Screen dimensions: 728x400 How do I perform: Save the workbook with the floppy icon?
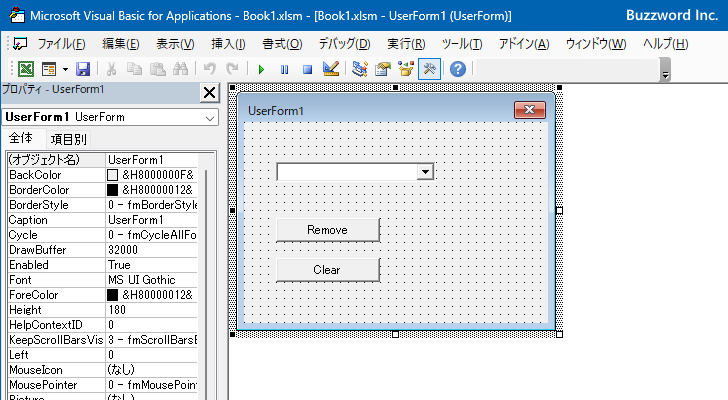pos(83,69)
